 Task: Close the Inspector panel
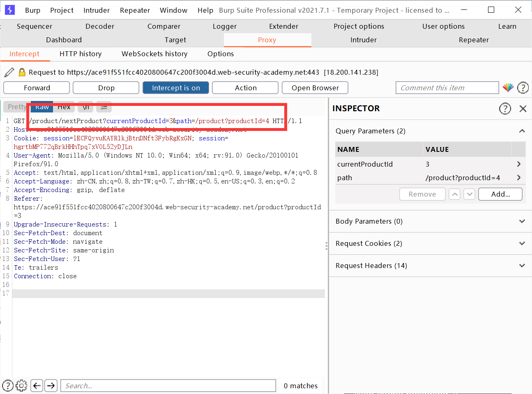click(523, 108)
